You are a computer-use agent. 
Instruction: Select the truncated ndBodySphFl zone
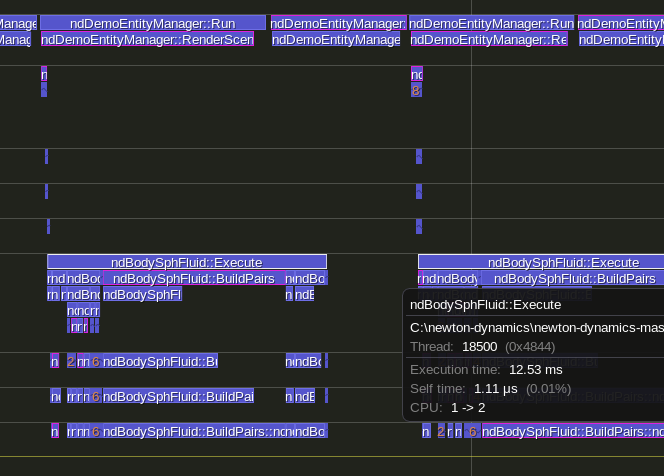point(142,295)
